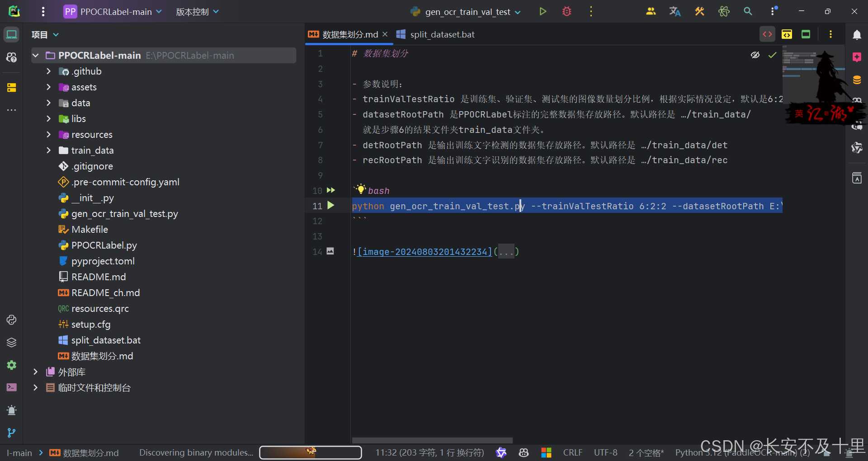The width and height of the screenshot is (868, 461).
Task: Open editor tab options three dots
Action: 830,34
